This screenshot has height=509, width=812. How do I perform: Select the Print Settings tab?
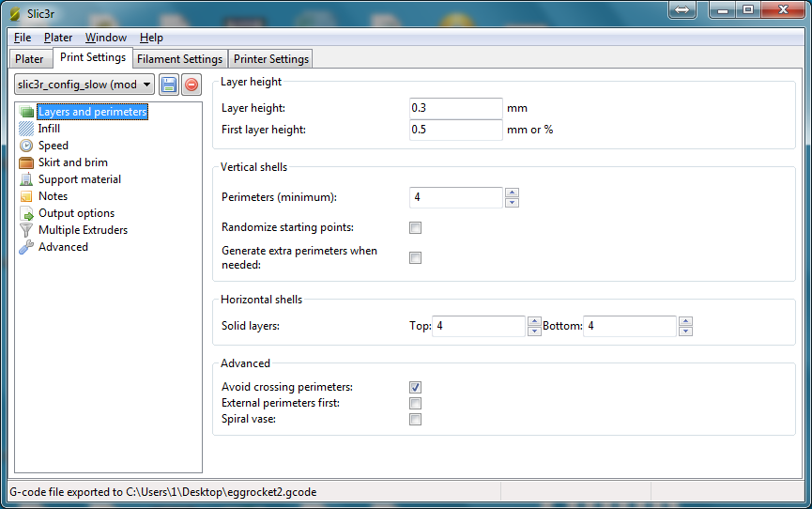(x=93, y=57)
